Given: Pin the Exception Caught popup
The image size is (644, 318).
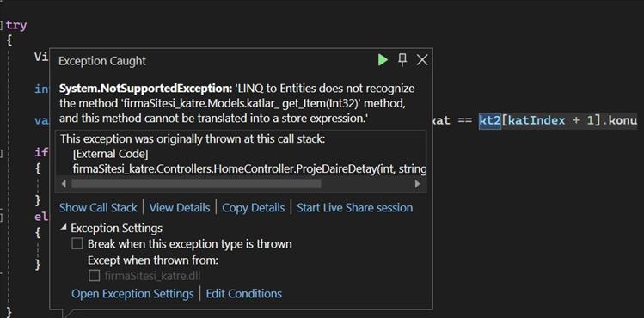Looking at the screenshot, I should (x=402, y=60).
